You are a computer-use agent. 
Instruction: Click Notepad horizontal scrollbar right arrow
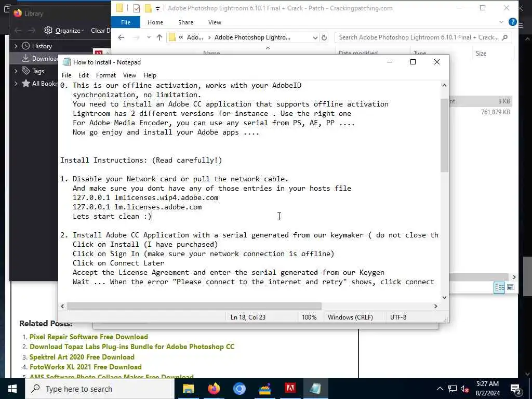coord(436,306)
